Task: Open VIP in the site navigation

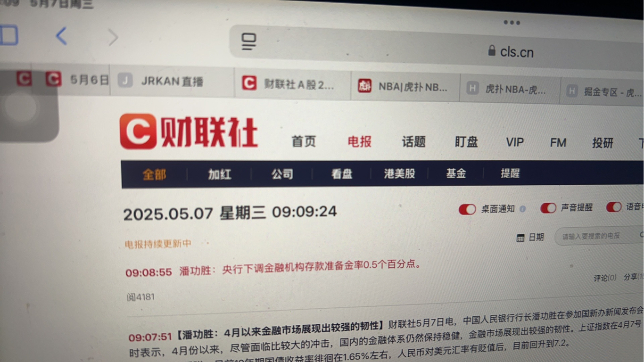Action: [514, 142]
